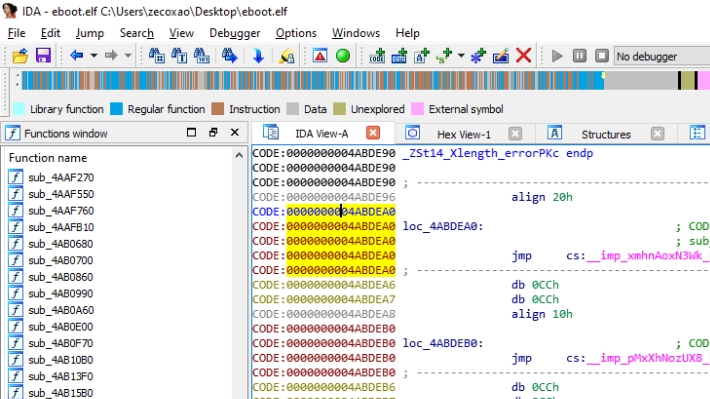Sort by the Function name column header

pos(48,158)
